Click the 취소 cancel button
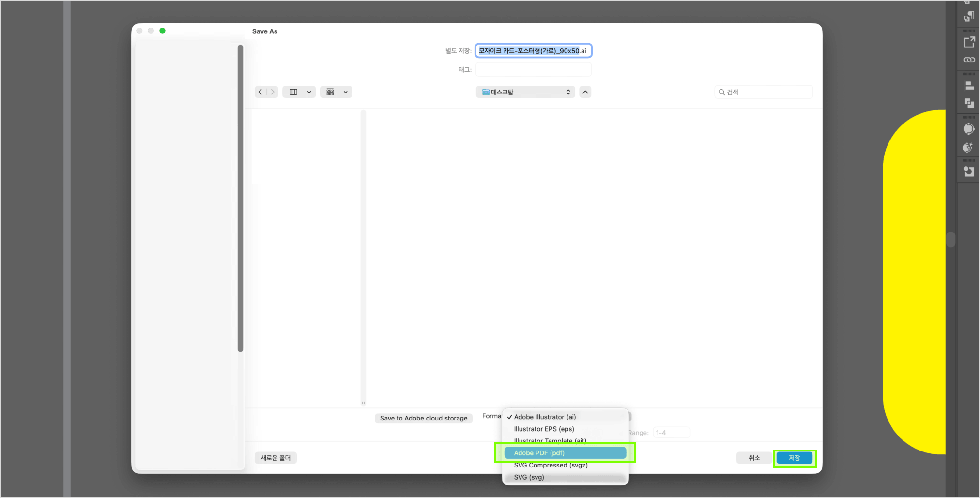This screenshot has width=980, height=498. point(754,458)
